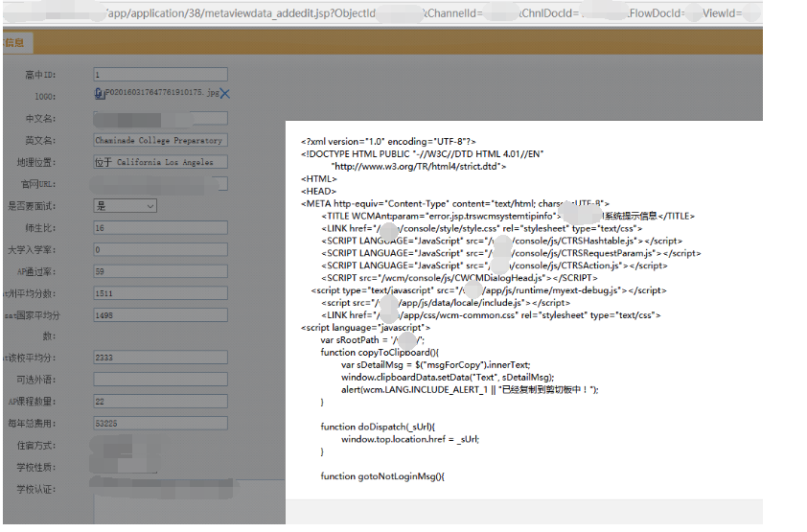The height and width of the screenshot is (532, 807).
Task: Click the '<HEAD>' line in the error popup
Action: point(318,192)
